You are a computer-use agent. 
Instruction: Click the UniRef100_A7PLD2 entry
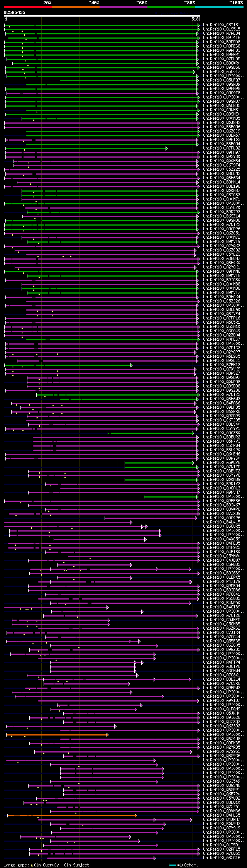(x=222, y=148)
